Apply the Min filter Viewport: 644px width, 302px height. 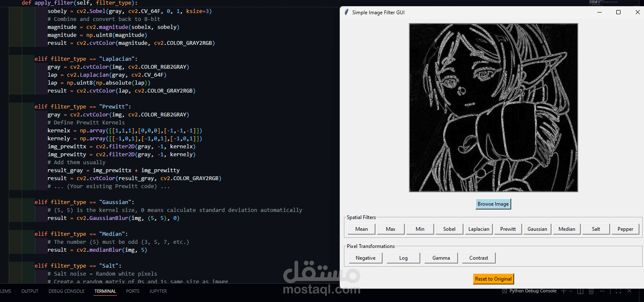coord(420,229)
